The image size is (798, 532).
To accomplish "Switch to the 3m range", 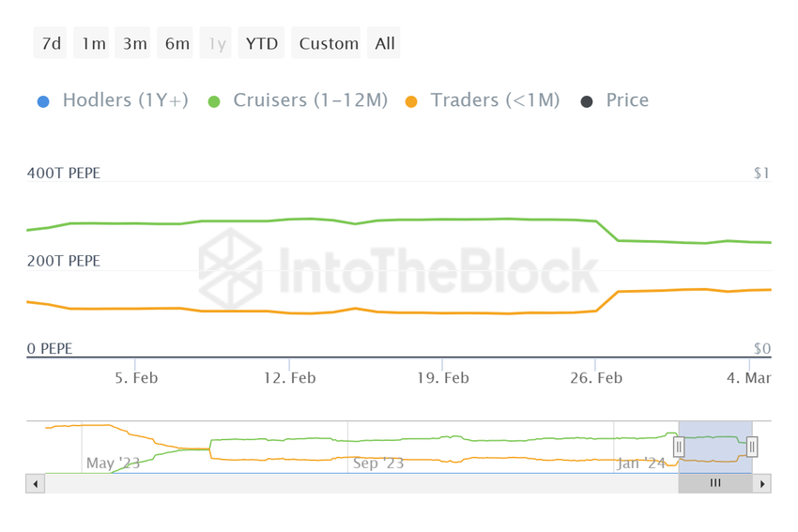I will point(134,43).
